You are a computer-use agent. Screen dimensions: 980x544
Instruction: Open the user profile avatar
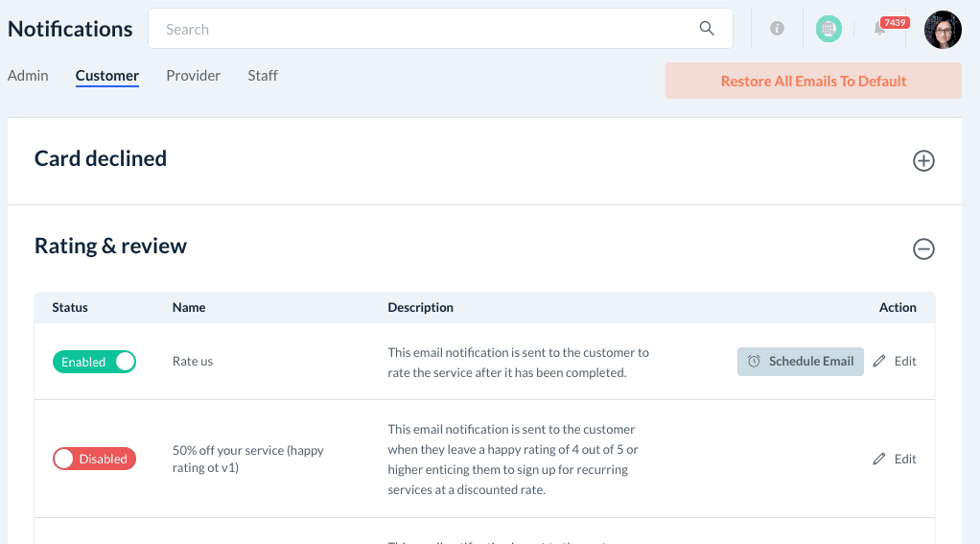pos(943,30)
